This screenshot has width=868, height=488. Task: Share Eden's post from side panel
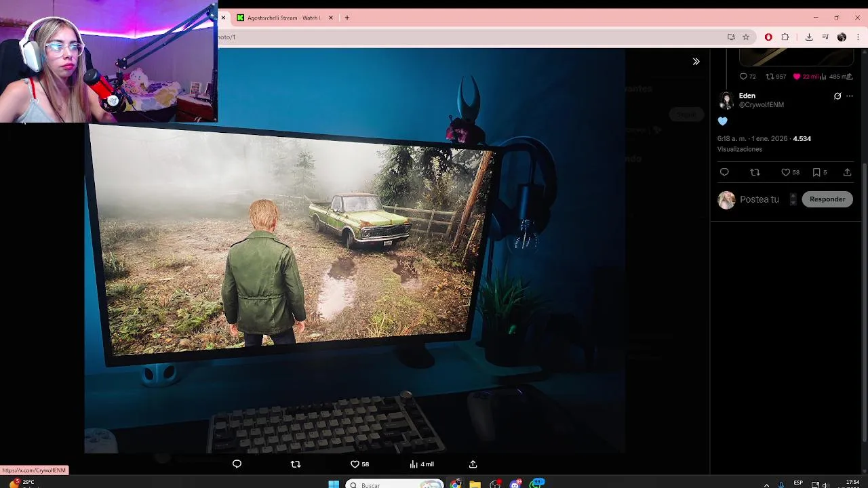(847, 172)
